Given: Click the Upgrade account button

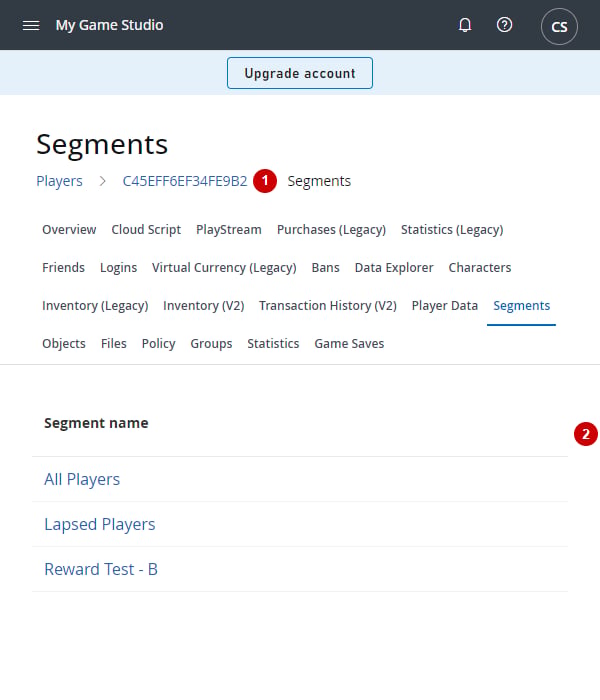Looking at the screenshot, I should (300, 73).
